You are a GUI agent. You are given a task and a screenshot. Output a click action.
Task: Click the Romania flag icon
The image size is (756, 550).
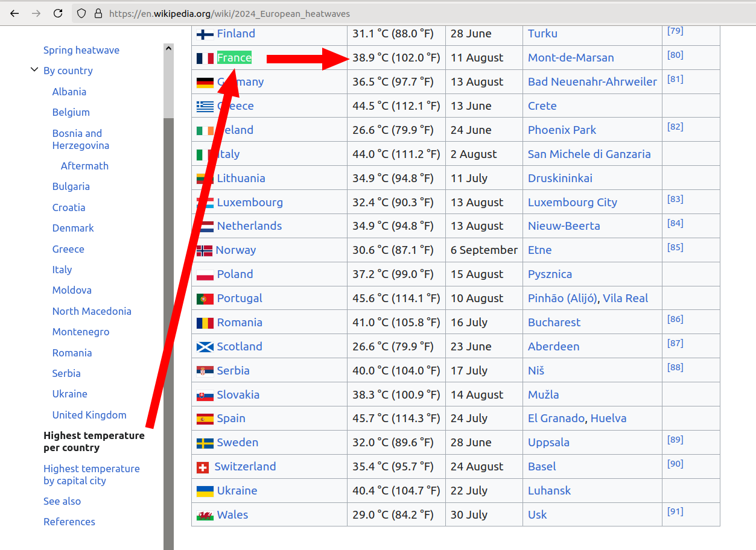tap(205, 323)
